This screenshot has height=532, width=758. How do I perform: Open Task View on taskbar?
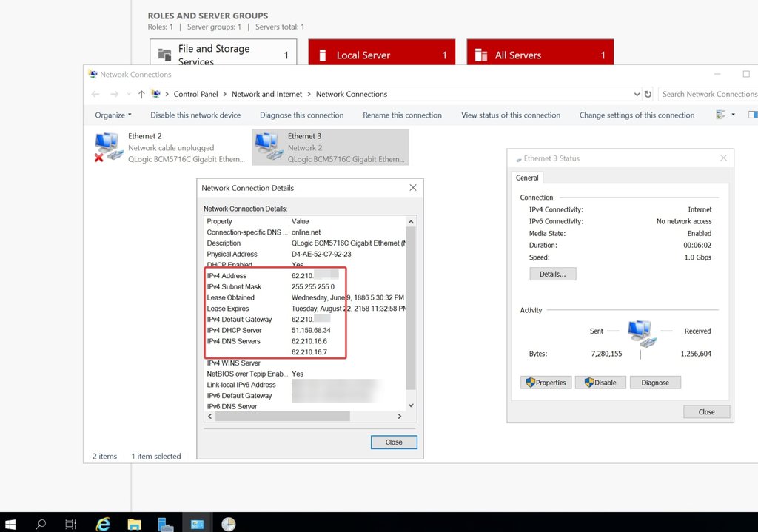70,524
